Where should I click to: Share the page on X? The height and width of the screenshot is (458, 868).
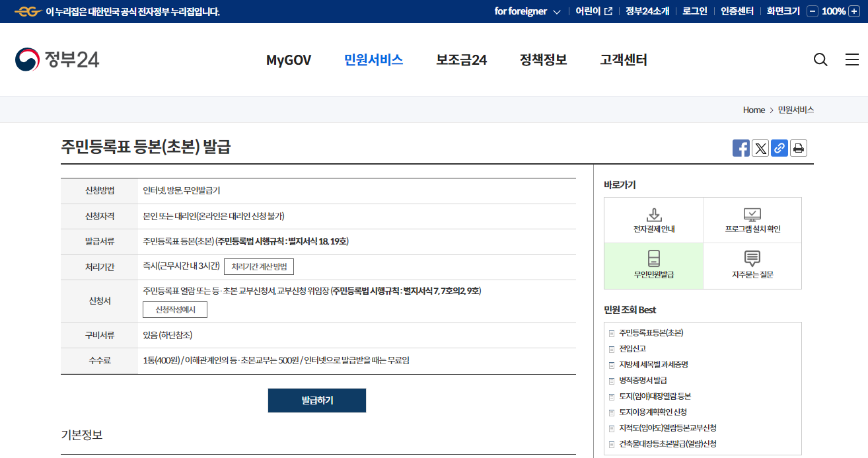coord(760,148)
